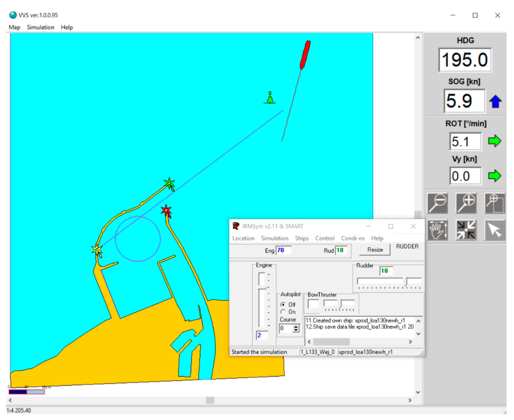
Task: Open the Simulation menu in VVS
Action: tap(40, 27)
